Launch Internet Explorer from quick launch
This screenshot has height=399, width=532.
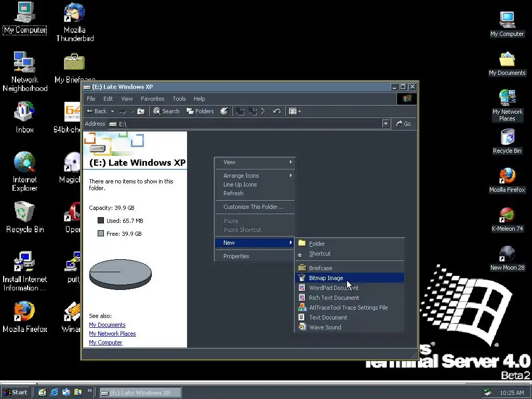click(x=54, y=392)
